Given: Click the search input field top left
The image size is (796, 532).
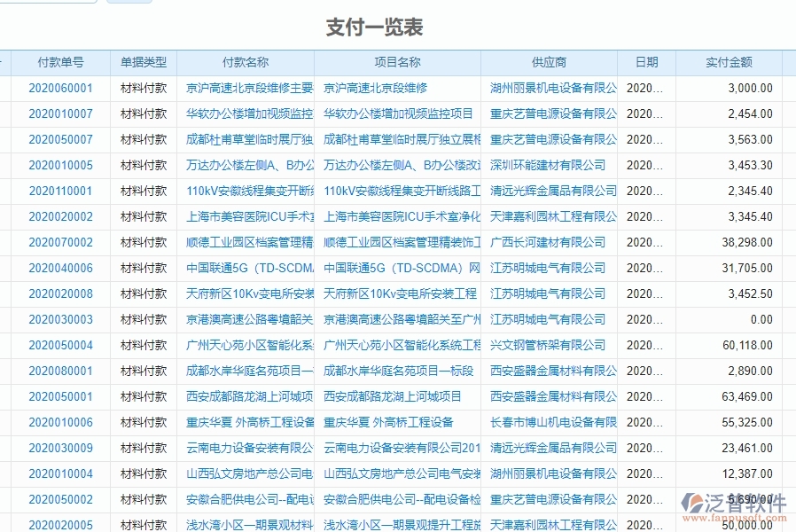Looking at the screenshot, I should (x=49, y=2).
